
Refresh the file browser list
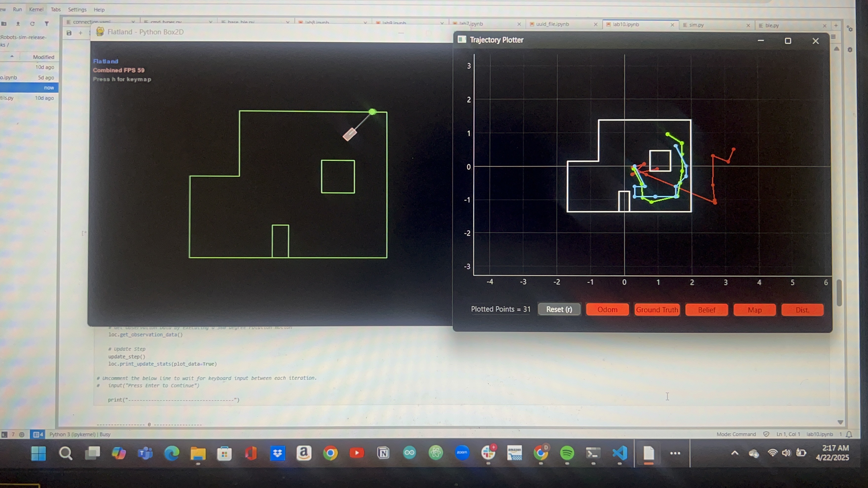tap(32, 24)
